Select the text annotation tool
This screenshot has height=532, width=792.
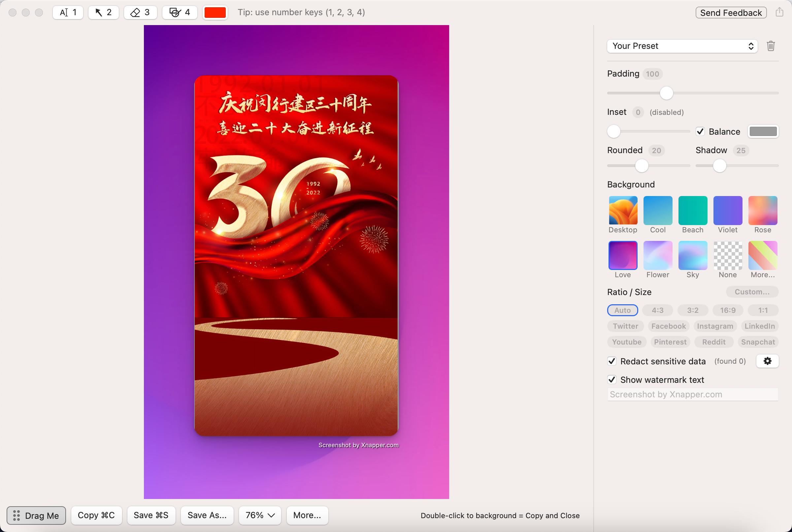(68, 13)
